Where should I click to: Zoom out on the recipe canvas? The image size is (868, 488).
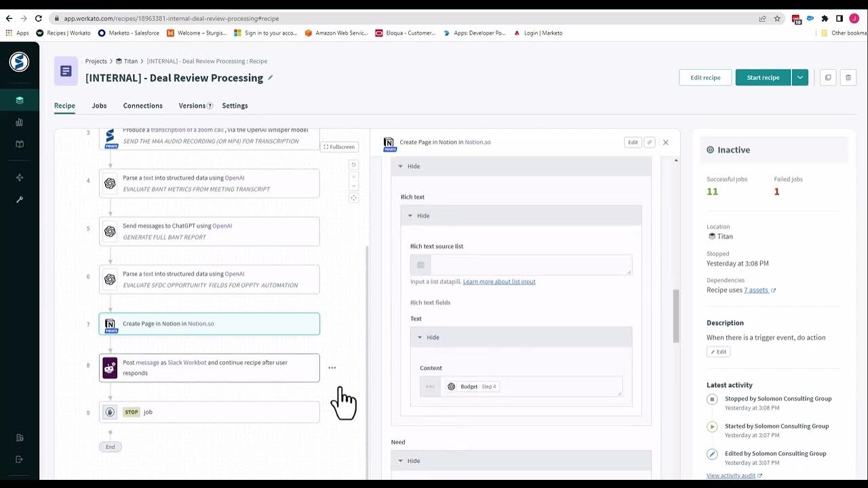click(353, 186)
